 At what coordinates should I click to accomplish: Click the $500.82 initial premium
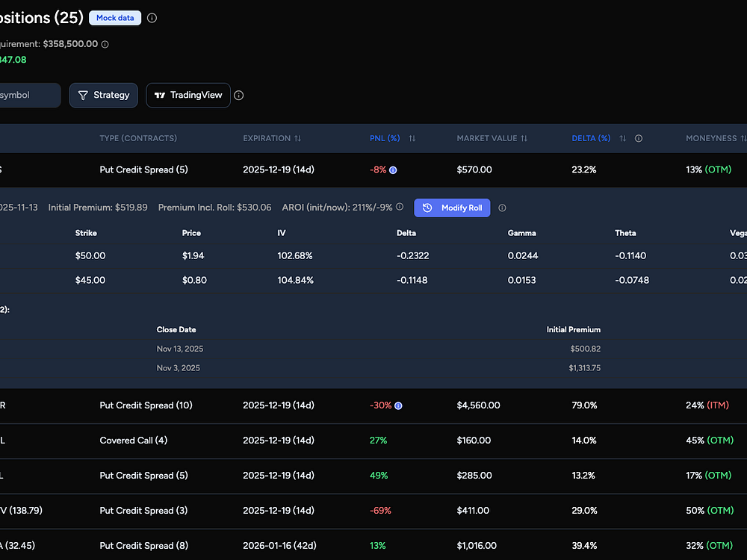click(x=586, y=349)
